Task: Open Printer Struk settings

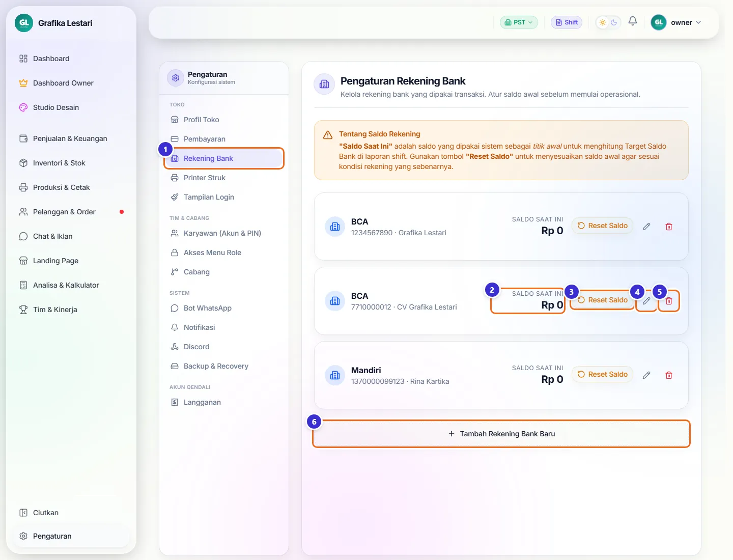Action: (x=224, y=178)
